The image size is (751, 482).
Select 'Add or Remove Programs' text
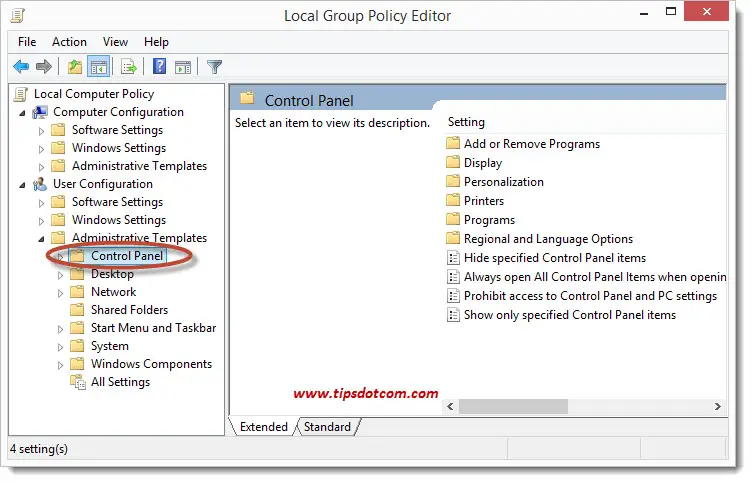(x=532, y=144)
